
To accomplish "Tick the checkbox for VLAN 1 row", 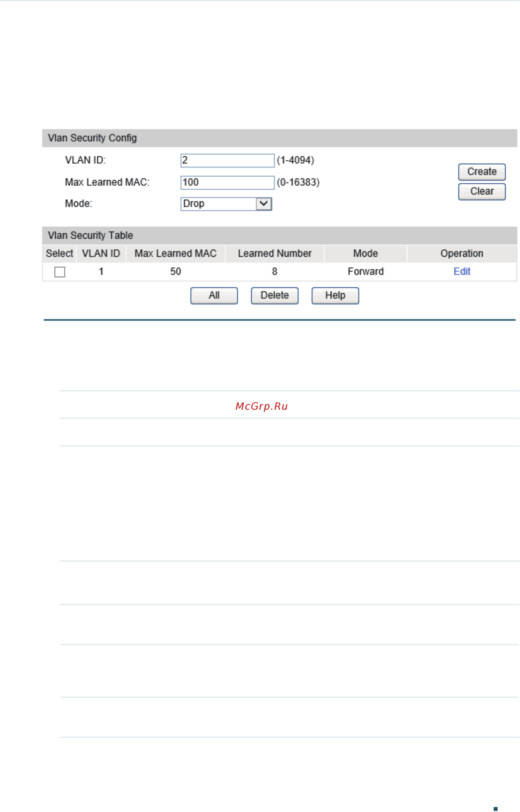I will [60, 272].
